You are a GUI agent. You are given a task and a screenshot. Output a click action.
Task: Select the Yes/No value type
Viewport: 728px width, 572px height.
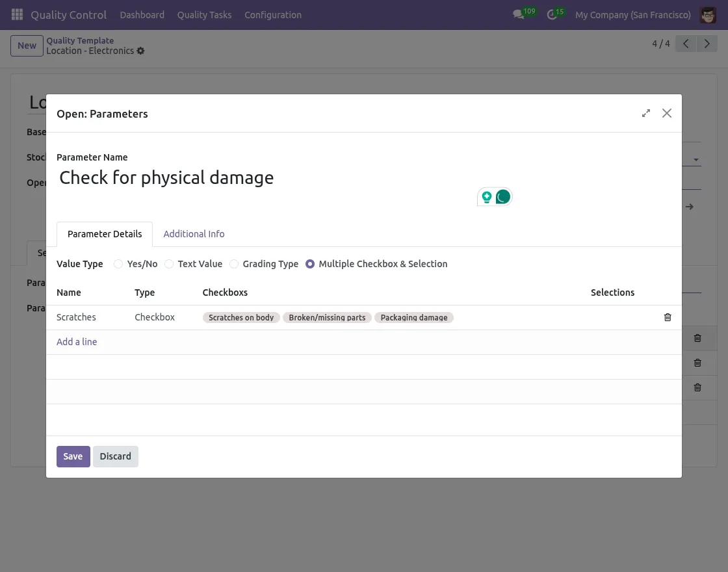click(x=118, y=264)
